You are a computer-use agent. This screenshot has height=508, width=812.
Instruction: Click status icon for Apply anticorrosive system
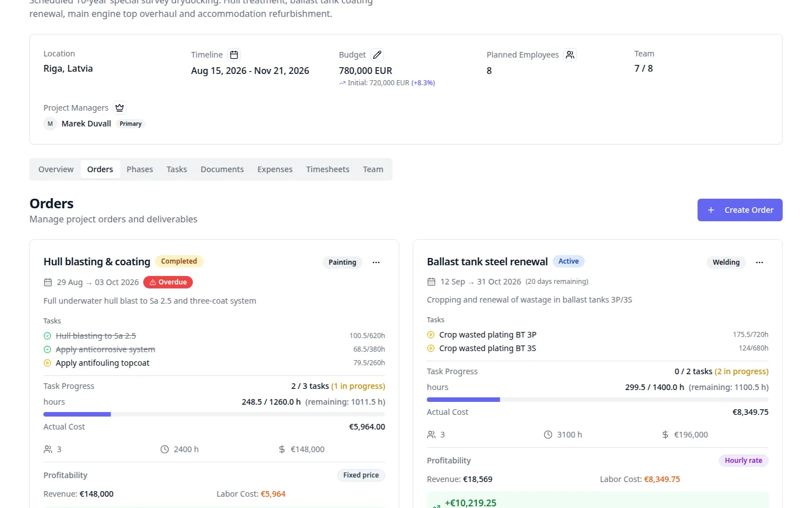(47, 349)
